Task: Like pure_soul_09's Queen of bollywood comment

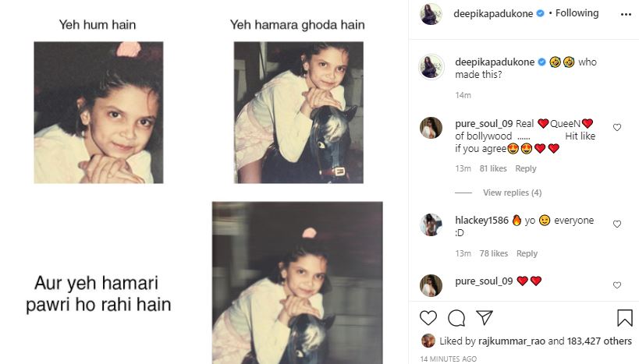Action: pos(617,128)
